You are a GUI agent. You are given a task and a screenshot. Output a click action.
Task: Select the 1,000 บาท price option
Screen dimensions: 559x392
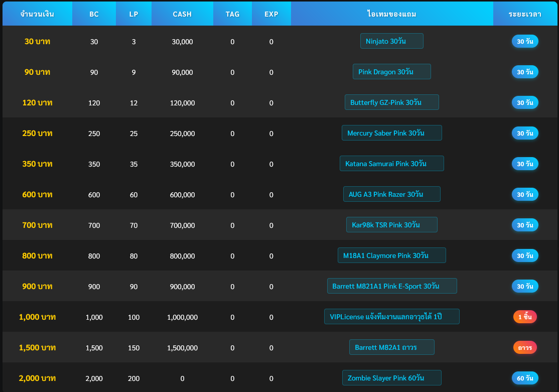(x=37, y=317)
